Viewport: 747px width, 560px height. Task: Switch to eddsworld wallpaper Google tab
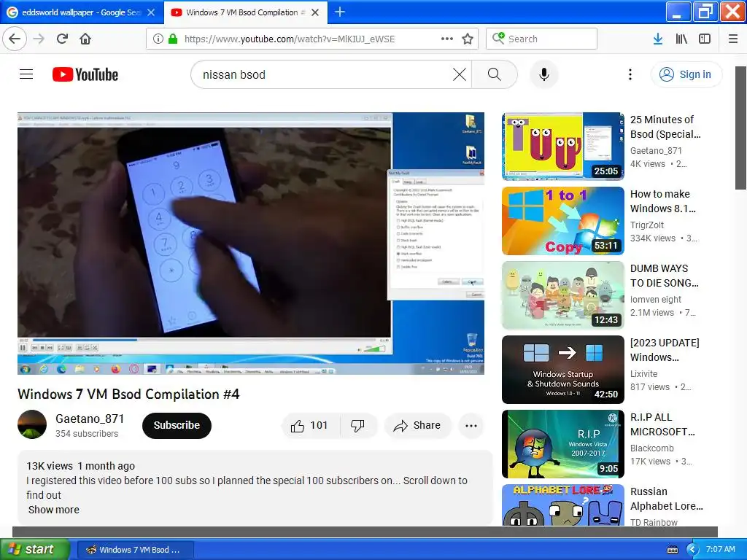tap(82, 12)
